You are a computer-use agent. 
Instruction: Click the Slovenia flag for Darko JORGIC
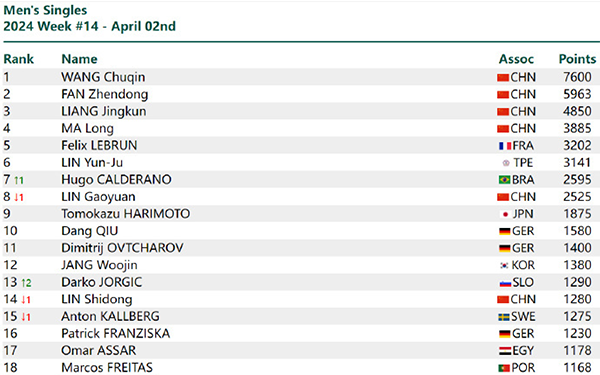pyautogui.click(x=505, y=283)
